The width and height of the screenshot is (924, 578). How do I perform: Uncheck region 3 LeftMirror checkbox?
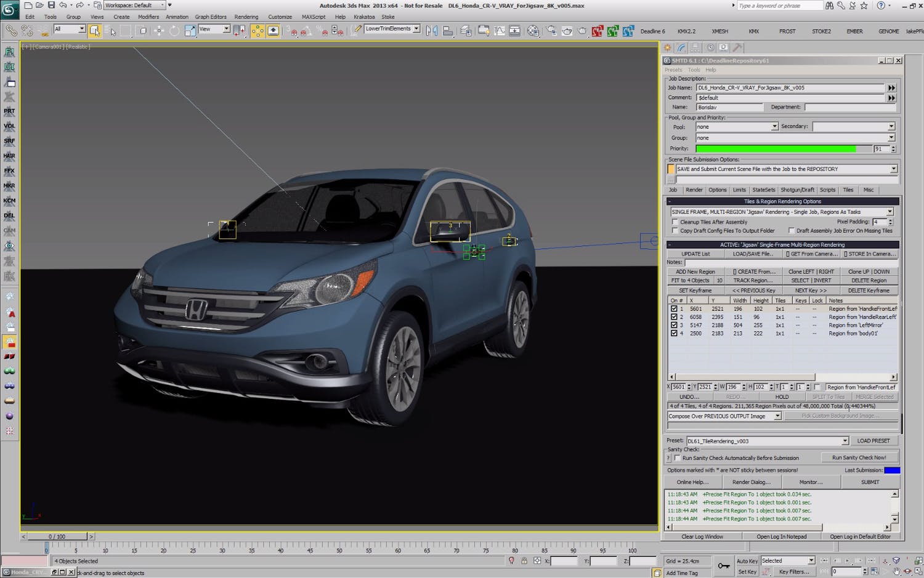(x=674, y=325)
